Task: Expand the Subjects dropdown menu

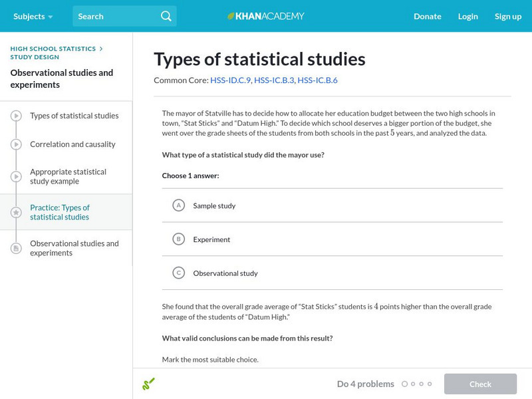Action: coord(33,16)
